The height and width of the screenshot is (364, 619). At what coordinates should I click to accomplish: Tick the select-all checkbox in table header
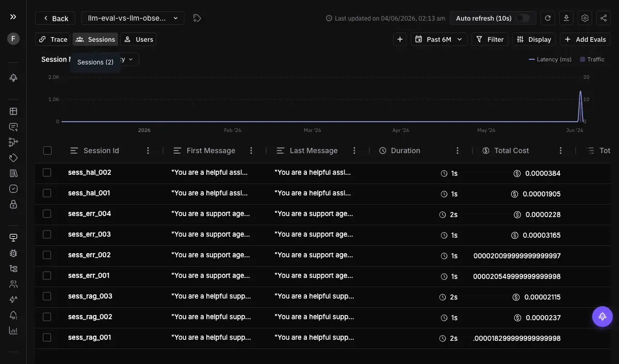47,151
